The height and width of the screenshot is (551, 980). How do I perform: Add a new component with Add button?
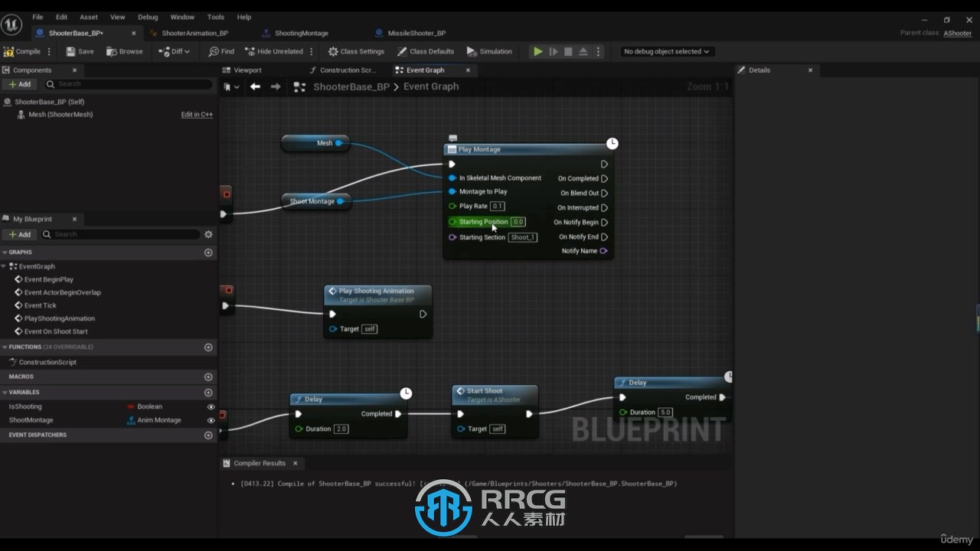pos(20,84)
